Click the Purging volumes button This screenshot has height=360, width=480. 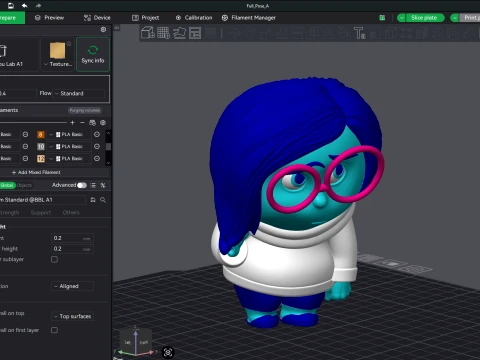(x=85, y=110)
